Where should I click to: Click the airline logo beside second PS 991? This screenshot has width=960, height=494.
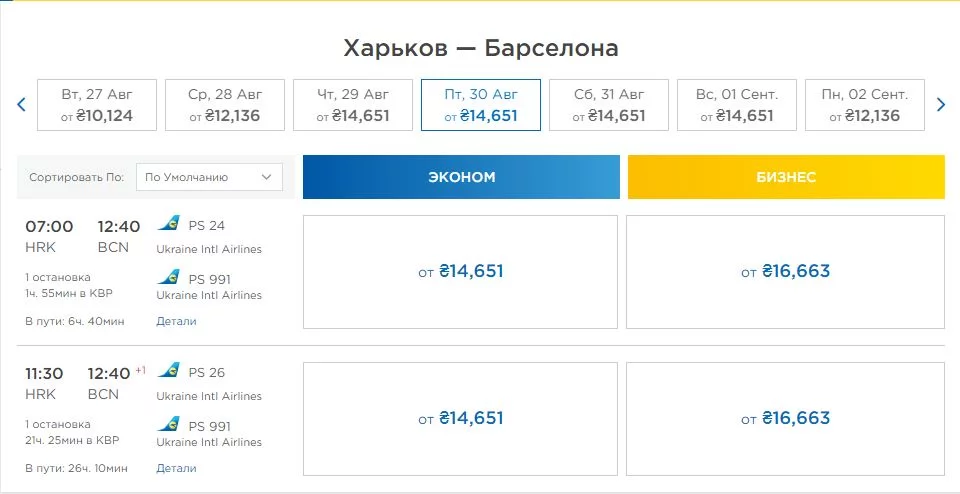169,424
